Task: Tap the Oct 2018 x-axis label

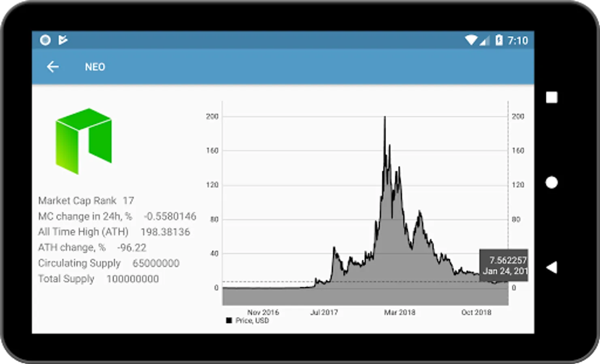Action: 476,312
